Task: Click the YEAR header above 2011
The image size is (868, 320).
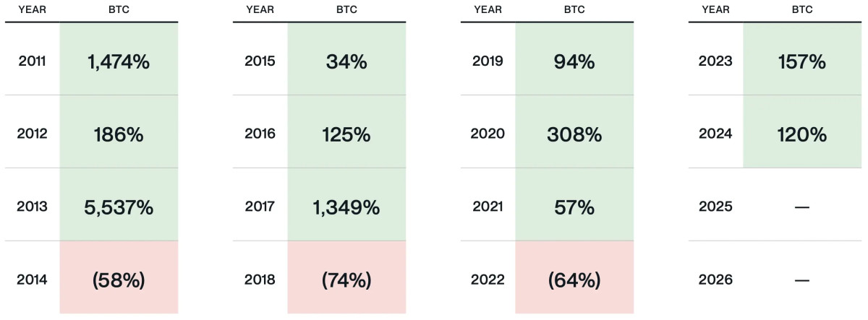Action: (x=32, y=10)
